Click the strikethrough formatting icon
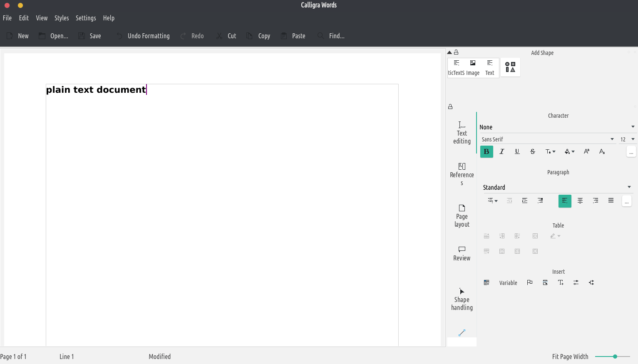The image size is (638, 364). click(532, 151)
